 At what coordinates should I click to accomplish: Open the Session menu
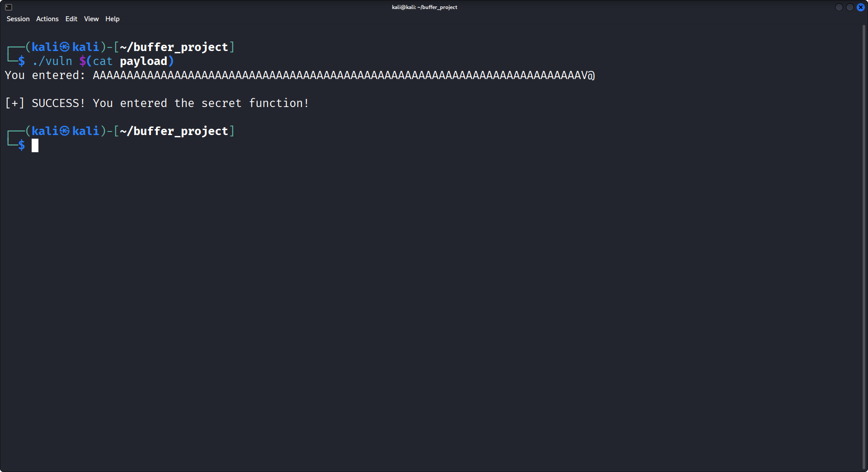point(18,19)
